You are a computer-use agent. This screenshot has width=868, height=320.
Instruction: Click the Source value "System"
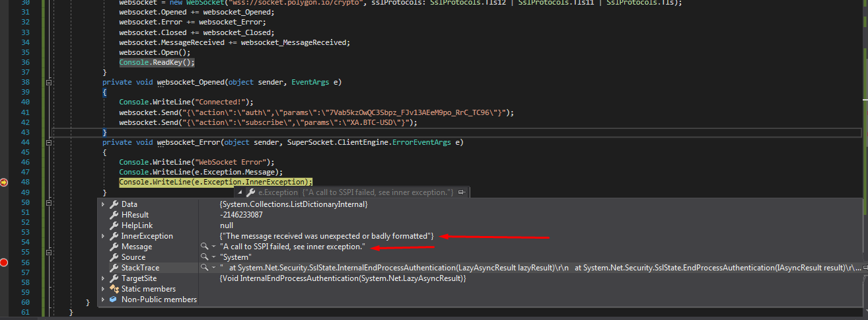pyautogui.click(x=236, y=257)
